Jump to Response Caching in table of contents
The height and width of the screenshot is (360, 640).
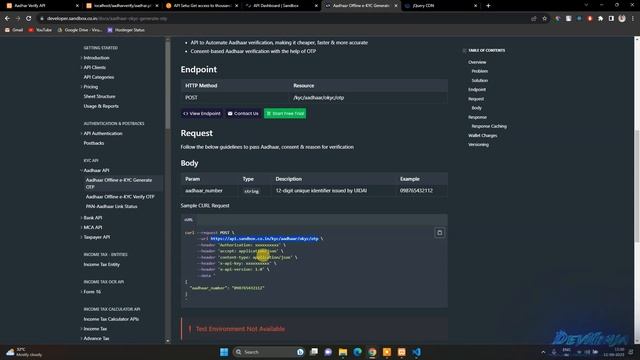pos(489,126)
